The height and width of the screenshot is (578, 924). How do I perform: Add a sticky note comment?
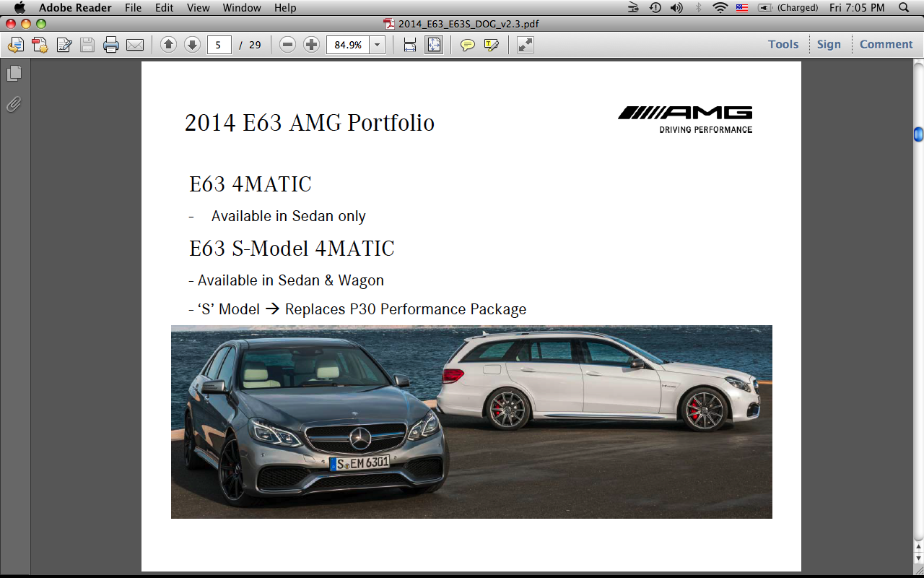pos(468,45)
